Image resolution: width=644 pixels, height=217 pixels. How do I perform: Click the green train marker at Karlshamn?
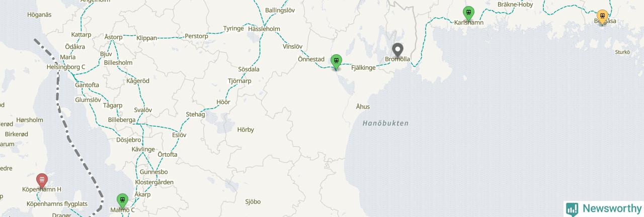[x=468, y=13]
